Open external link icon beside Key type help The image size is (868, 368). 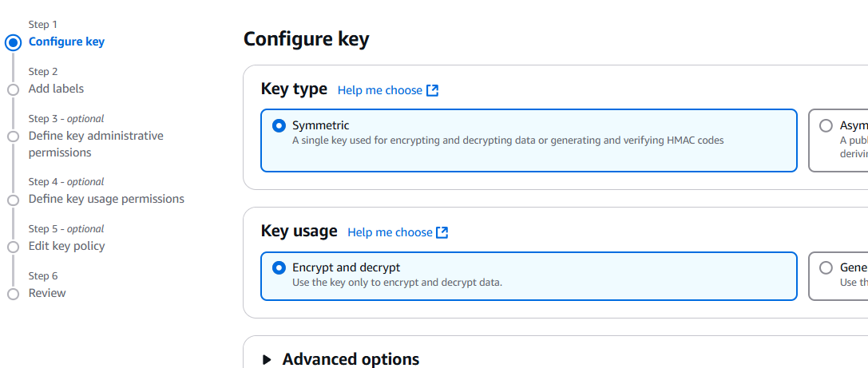[x=432, y=90]
